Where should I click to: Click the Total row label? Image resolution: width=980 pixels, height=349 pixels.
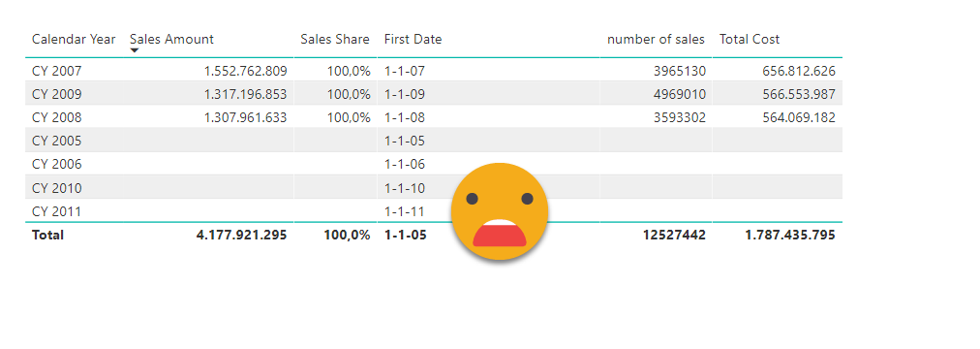(47, 236)
